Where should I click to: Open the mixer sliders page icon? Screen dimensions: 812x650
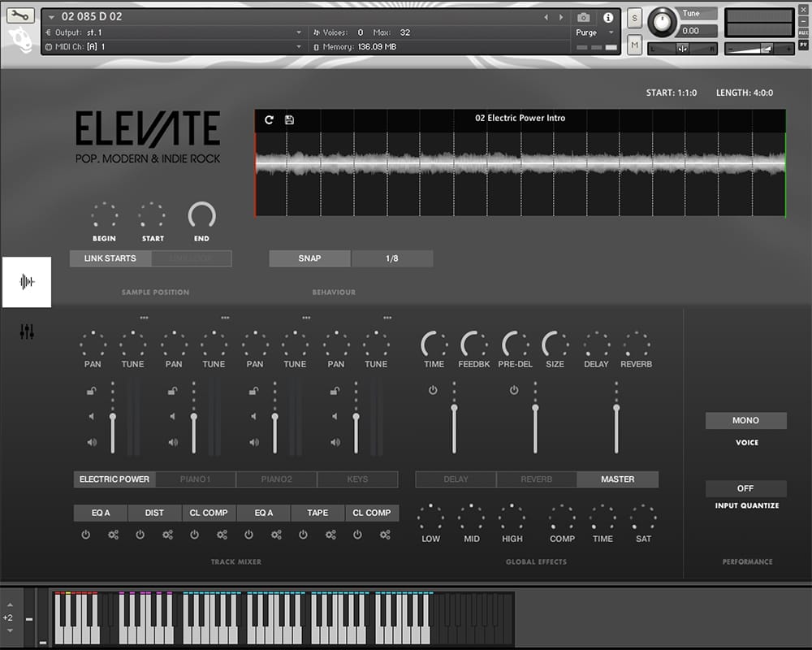27,331
